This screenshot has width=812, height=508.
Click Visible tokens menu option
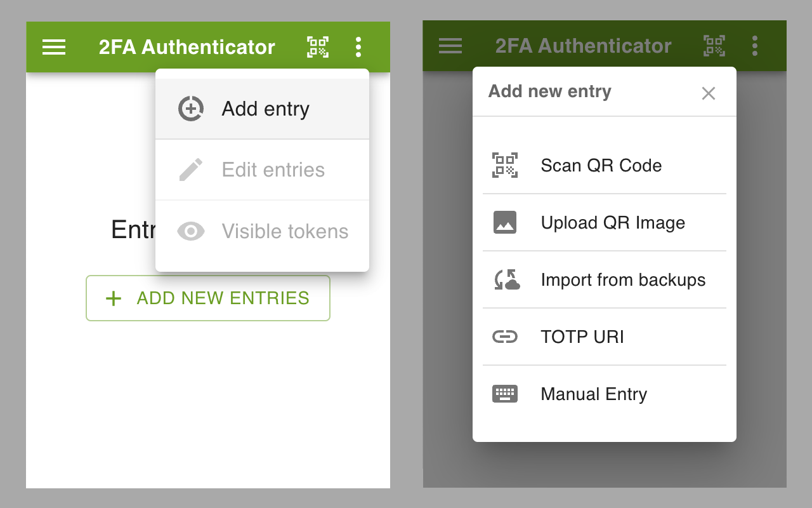285,231
